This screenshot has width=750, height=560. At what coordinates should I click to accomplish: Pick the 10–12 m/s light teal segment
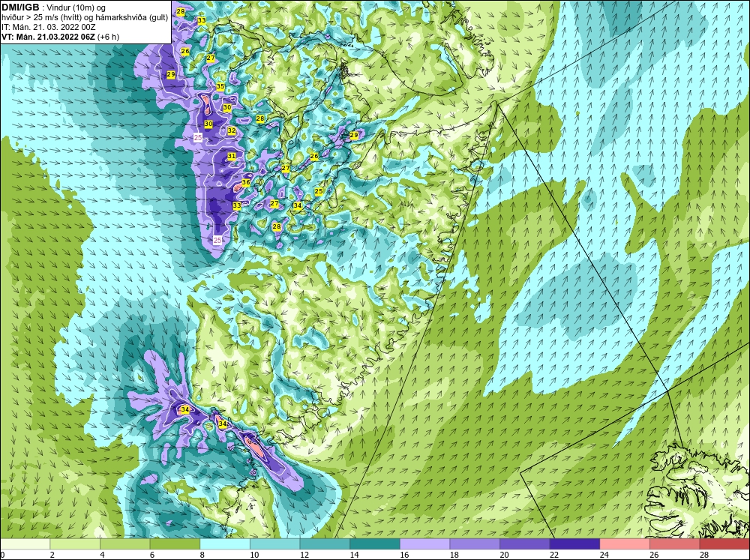275,544
